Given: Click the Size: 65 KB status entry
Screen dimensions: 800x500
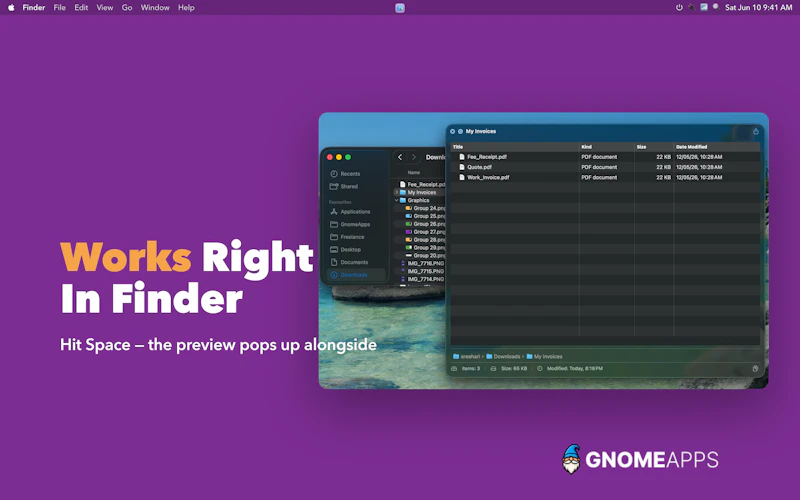Looking at the screenshot, I should (x=509, y=368).
